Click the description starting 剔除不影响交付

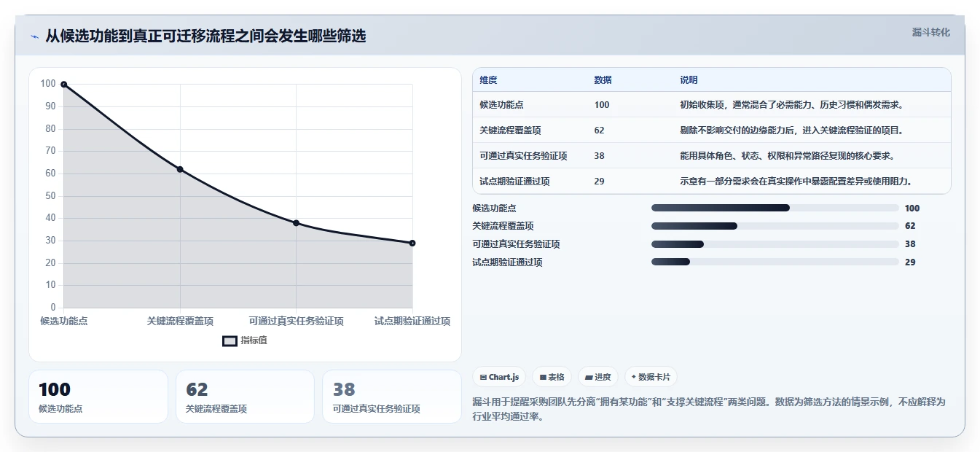[x=791, y=130]
